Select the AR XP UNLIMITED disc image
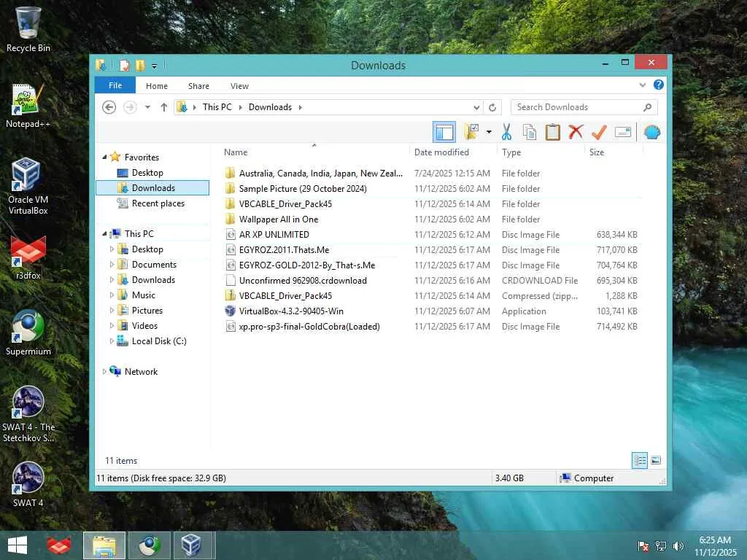This screenshot has width=747, height=560. (x=431, y=234)
